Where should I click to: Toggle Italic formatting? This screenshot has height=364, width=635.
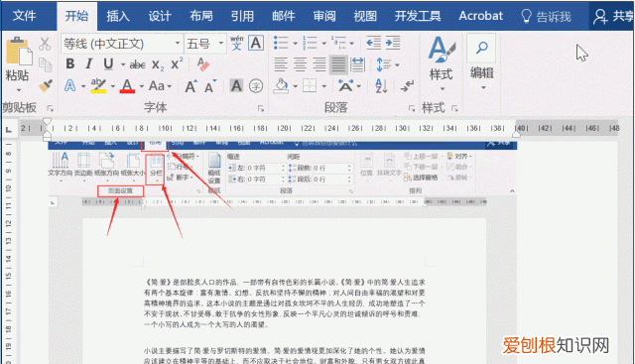click(x=89, y=64)
